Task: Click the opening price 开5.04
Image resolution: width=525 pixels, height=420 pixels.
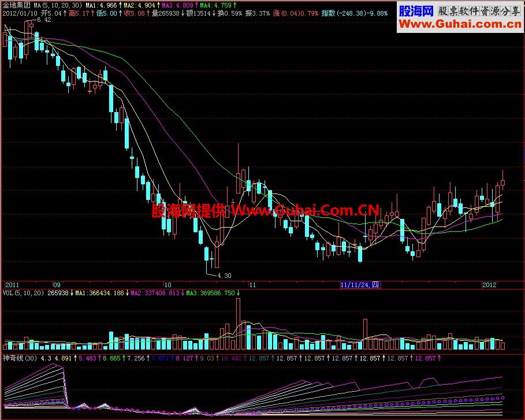Action: pos(51,13)
